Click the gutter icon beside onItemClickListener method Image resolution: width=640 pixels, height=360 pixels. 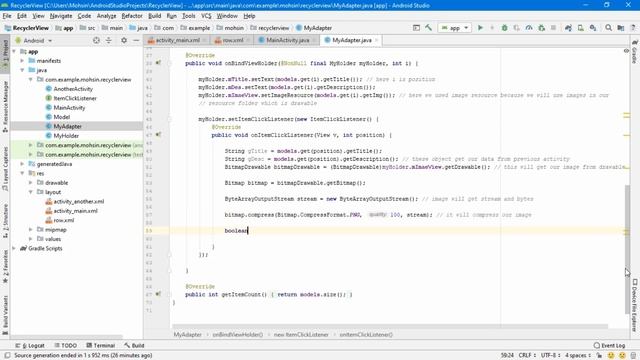[158, 135]
